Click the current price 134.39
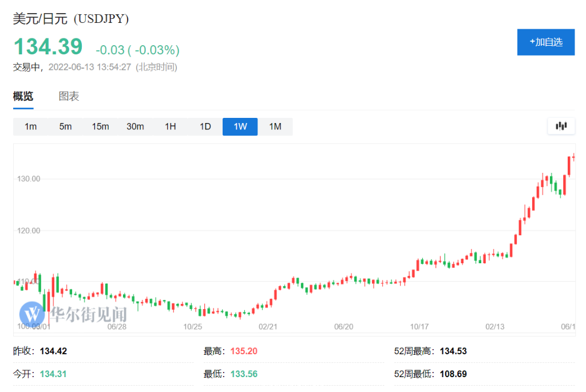This screenshot has height=392, width=586. click(x=48, y=47)
